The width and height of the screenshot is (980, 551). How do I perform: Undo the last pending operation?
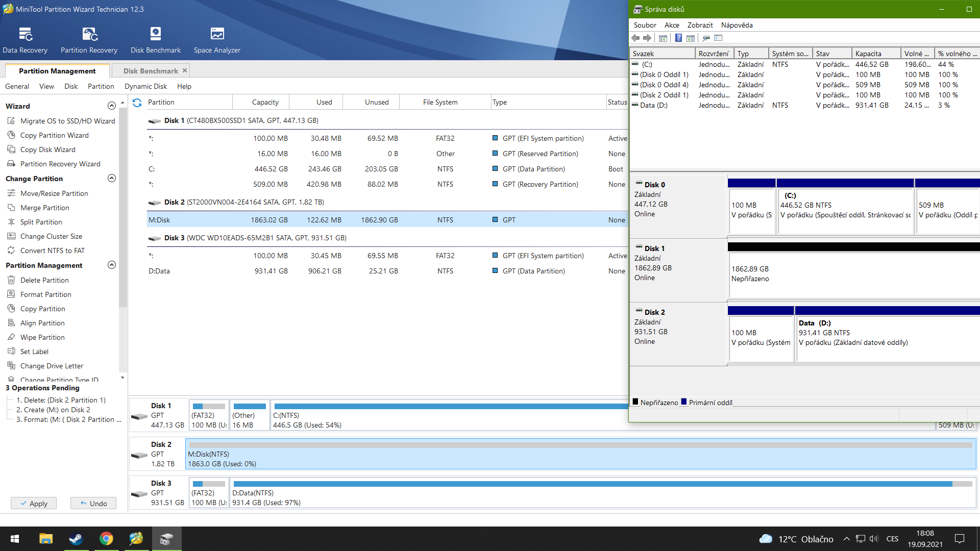(93, 504)
